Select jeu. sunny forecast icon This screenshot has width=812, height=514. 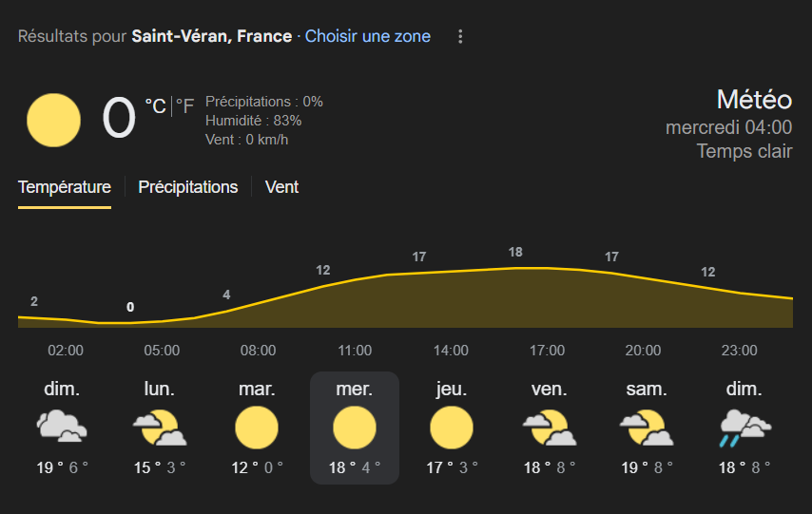[x=451, y=428]
